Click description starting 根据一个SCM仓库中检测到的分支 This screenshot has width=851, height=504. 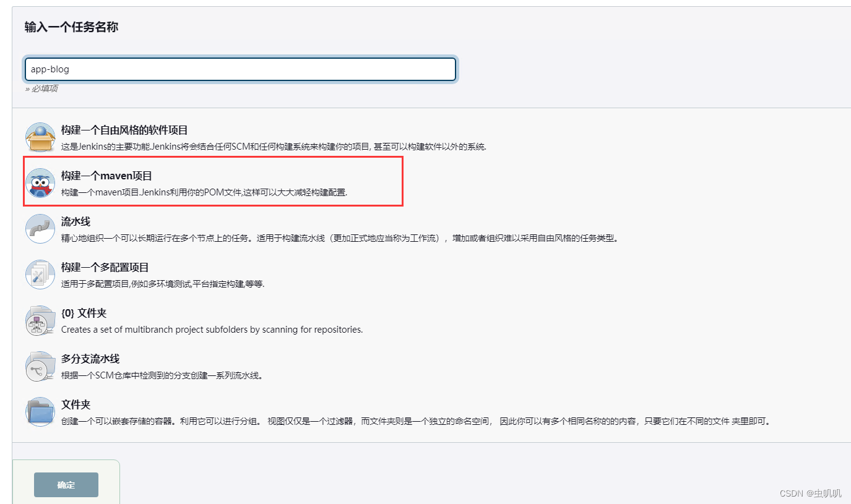point(162,375)
